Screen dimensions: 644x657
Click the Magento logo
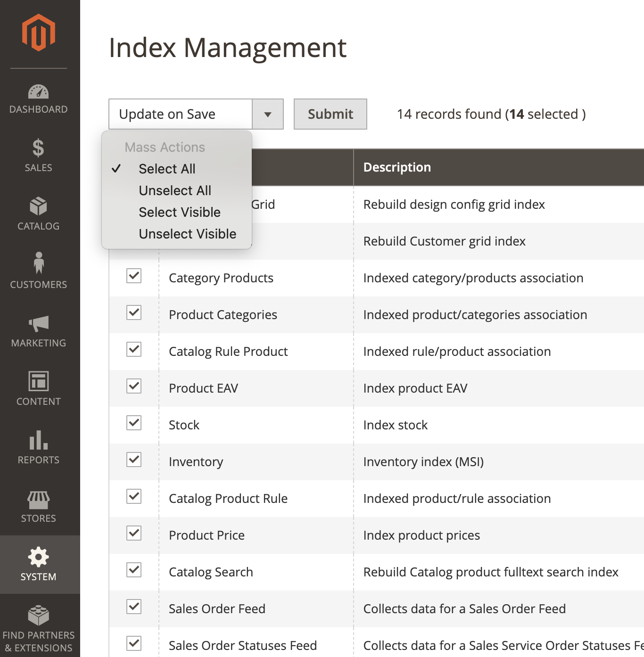point(38,32)
